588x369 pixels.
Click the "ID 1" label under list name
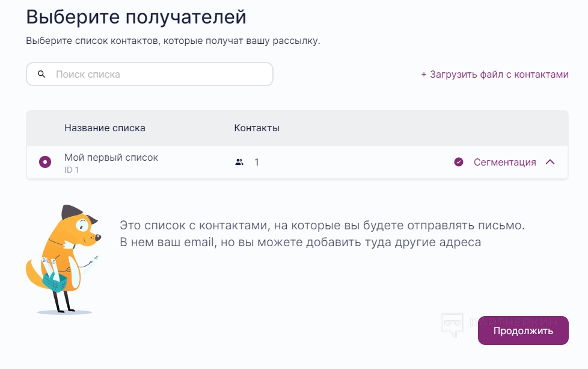click(x=72, y=170)
